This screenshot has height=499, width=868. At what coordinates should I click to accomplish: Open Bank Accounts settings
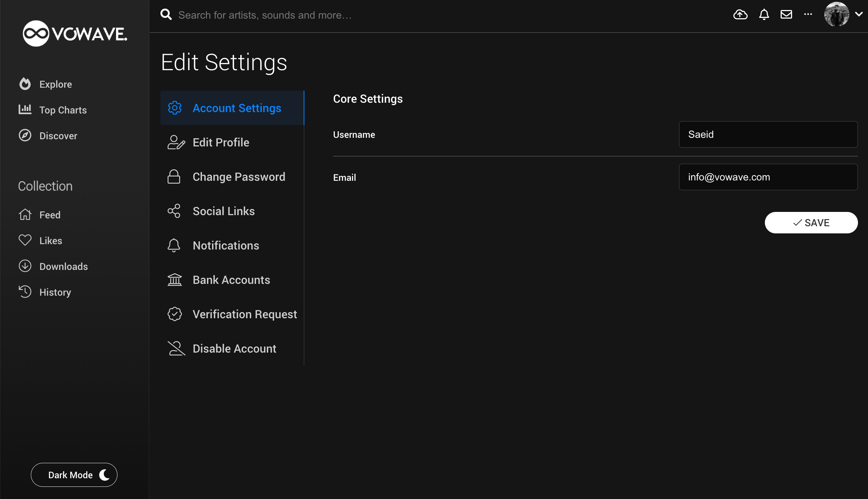click(231, 280)
